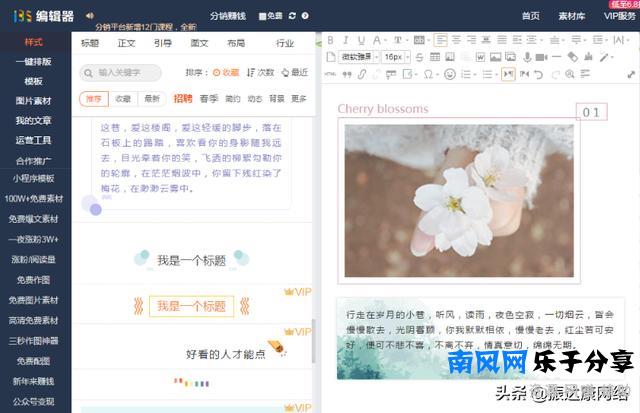
Task: Click the style list vertical scrollbar
Action: click(x=313, y=341)
